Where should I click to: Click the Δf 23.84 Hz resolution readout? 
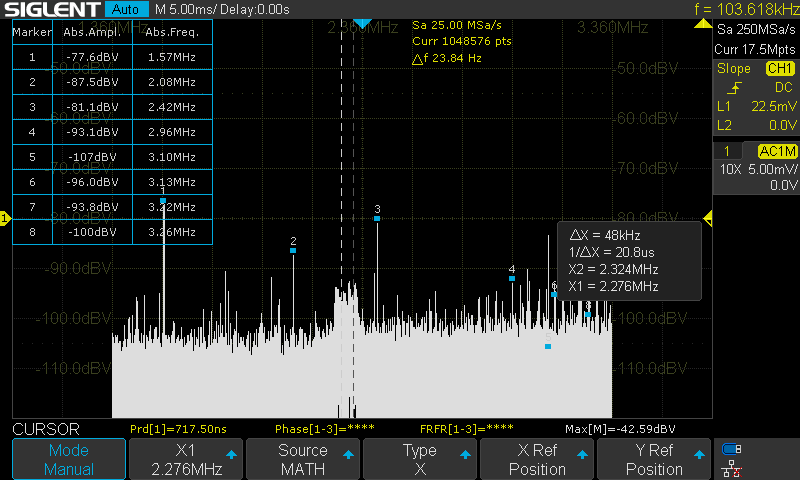[x=446, y=58]
